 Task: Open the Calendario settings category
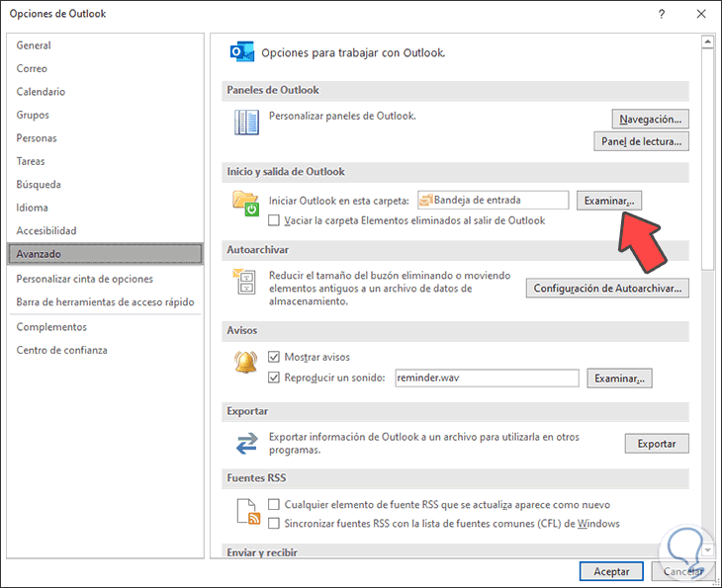coord(106,92)
